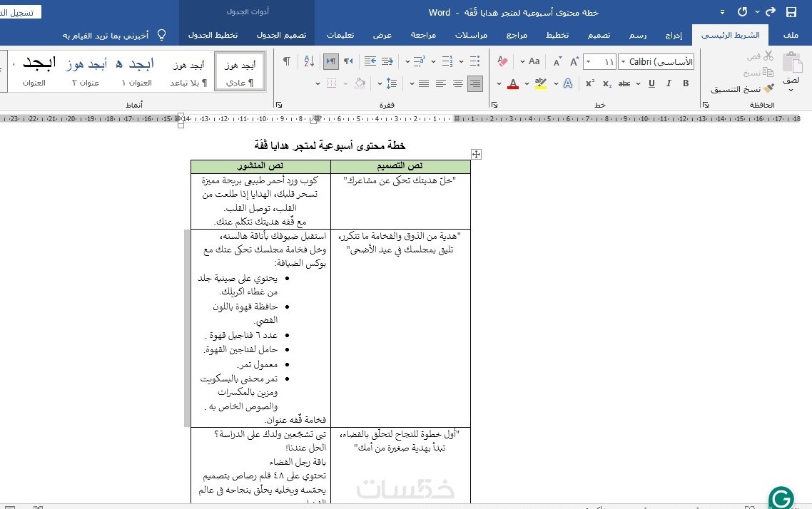Click the تسجيل الدخول sign-in button
The width and height of the screenshot is (812, 509).
[x=19, y=12]
